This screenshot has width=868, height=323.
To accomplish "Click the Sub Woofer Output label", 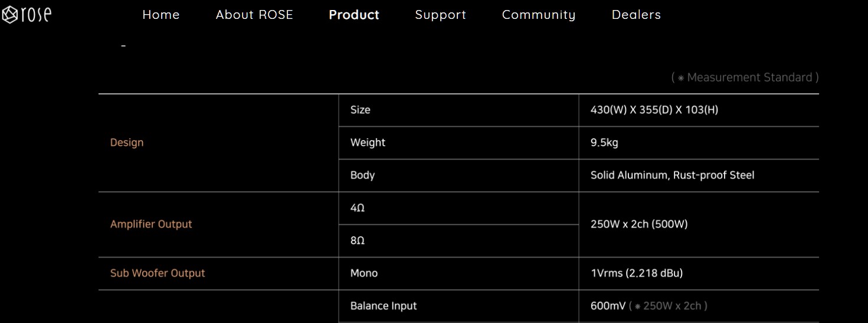I will [x=158, y=273].
